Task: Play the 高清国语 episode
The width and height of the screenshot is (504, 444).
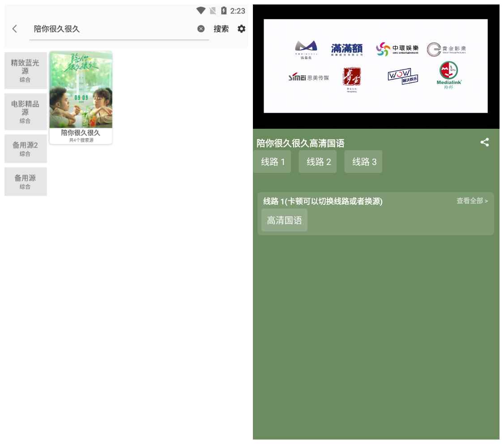Action: (x=284, y=220)
